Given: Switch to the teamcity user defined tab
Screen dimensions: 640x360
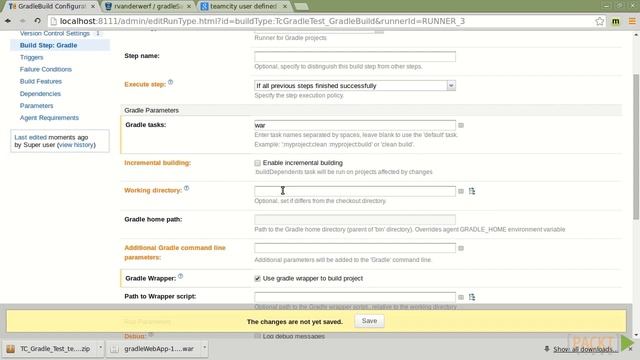Looking at the screenshot, I should coord(244,6).
